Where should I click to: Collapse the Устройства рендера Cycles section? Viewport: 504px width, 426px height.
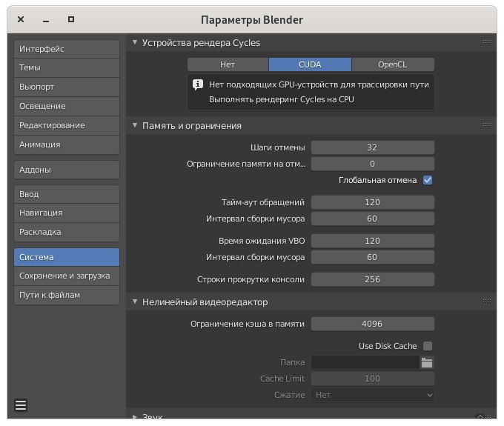(x=135, y=42)
